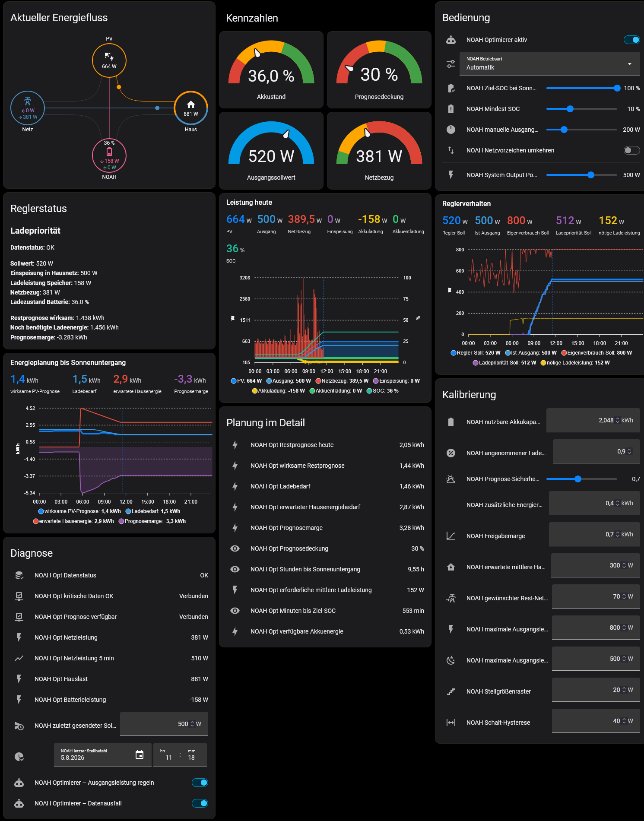Click stepper arrows on Schalt-Hysterese field
This screenshot has width=644, height=821.
[x=624, y=721]
